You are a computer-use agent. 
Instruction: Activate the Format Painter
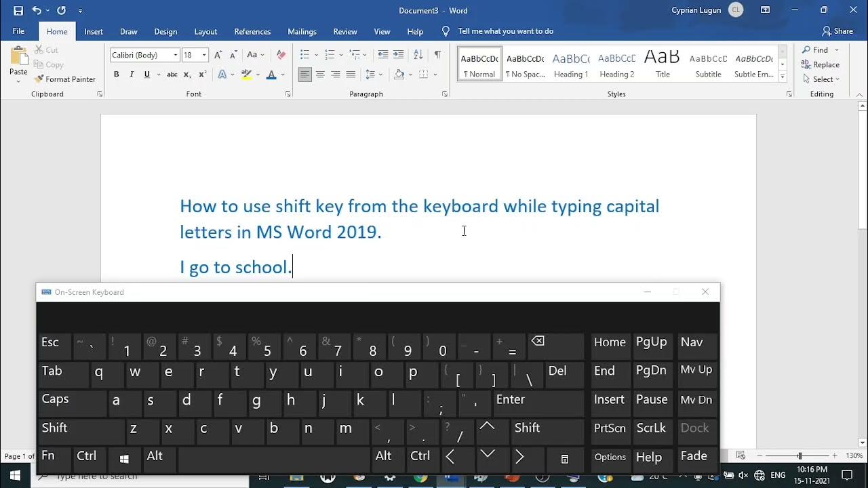click(64, 79)
